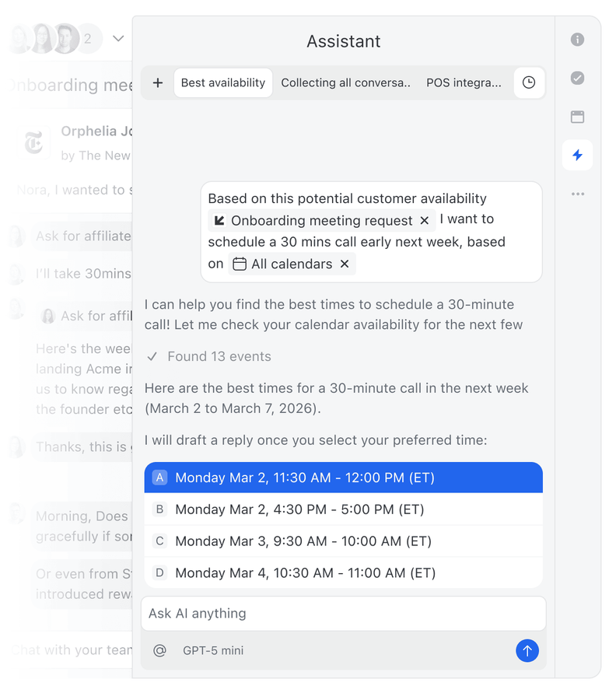Open conversation history via the clock icon

(529, 82)
